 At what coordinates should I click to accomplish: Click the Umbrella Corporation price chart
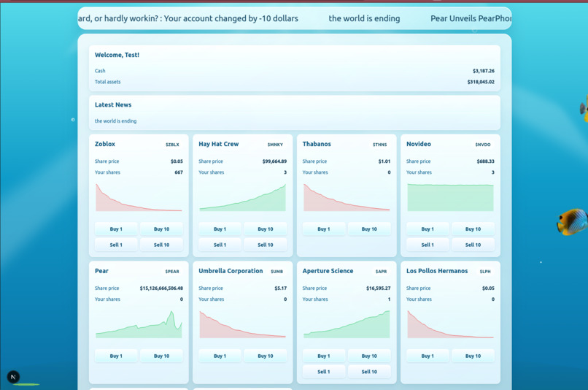click(243, 324)
